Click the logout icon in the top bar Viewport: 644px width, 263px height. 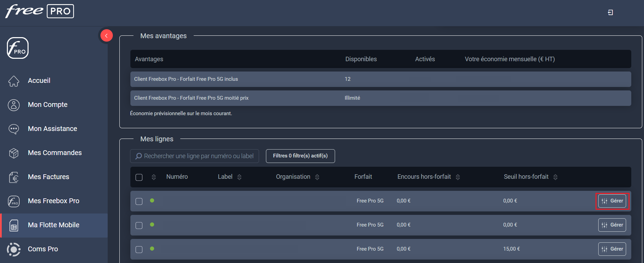coord(610,12)
